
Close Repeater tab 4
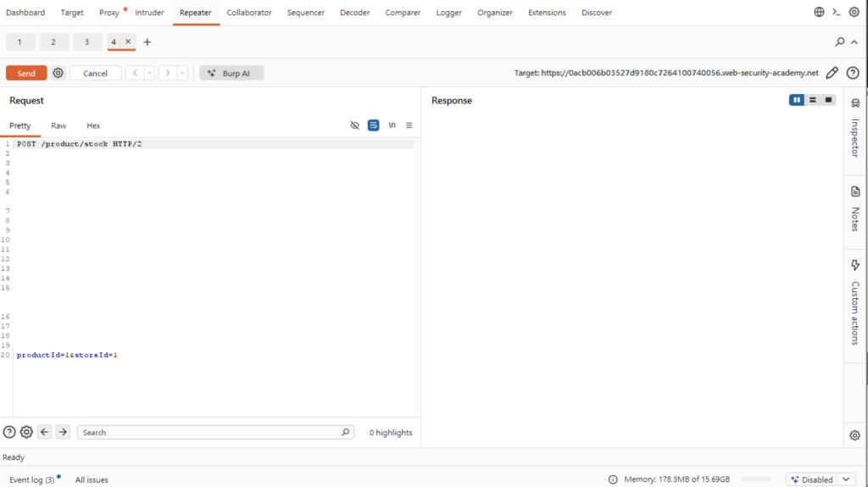tap(128, 42)
